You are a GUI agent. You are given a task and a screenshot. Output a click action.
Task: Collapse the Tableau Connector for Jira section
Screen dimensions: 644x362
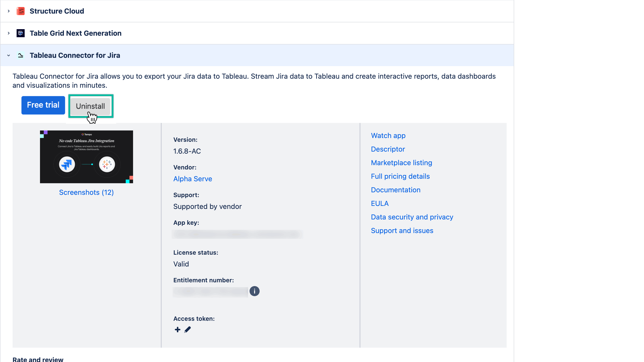9,55
